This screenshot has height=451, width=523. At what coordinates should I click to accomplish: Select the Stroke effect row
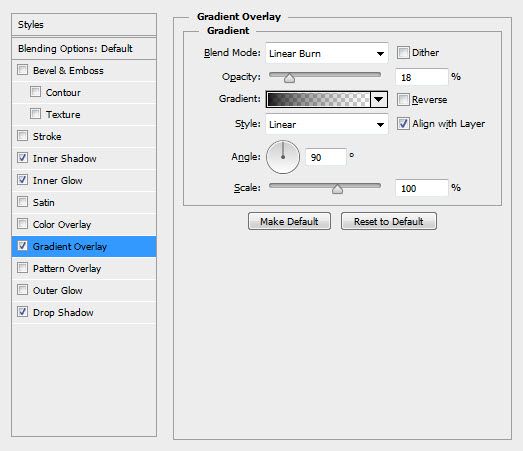click(84, 136)
